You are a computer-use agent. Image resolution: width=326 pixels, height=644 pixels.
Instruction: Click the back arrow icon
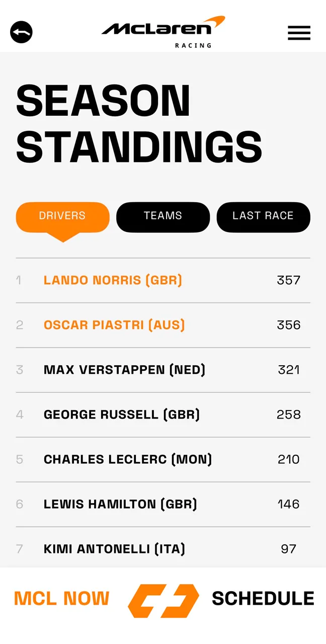21,31
